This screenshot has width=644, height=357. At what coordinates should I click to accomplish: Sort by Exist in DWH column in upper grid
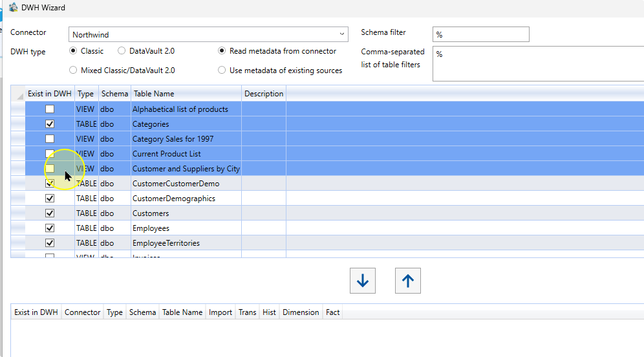pos(50,94)
